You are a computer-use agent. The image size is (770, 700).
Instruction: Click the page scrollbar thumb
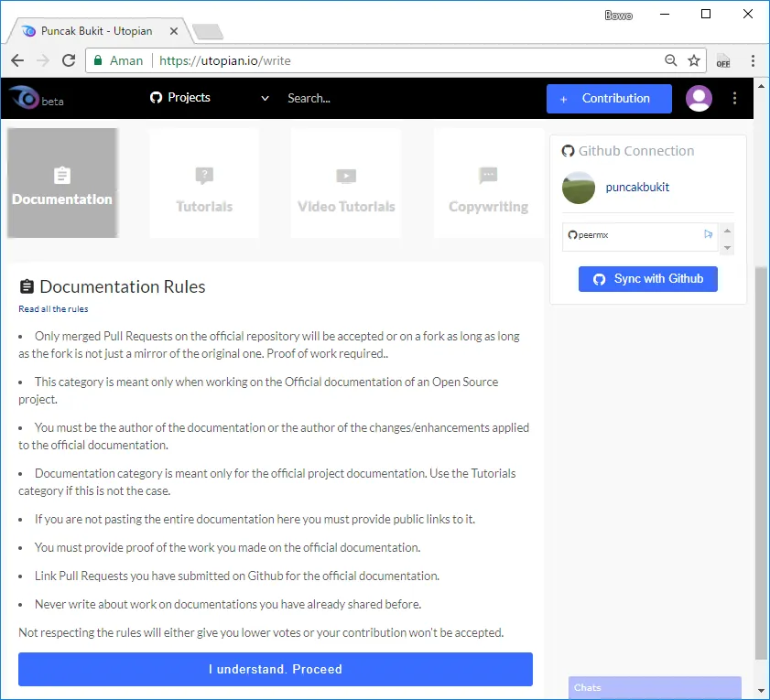point(761,463)
